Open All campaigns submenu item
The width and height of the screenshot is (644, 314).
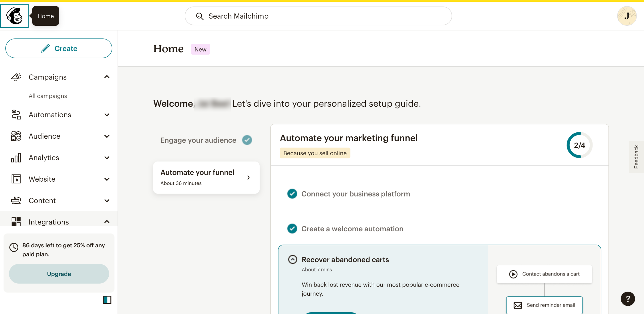pyautogui.click(x=48, y=96)
